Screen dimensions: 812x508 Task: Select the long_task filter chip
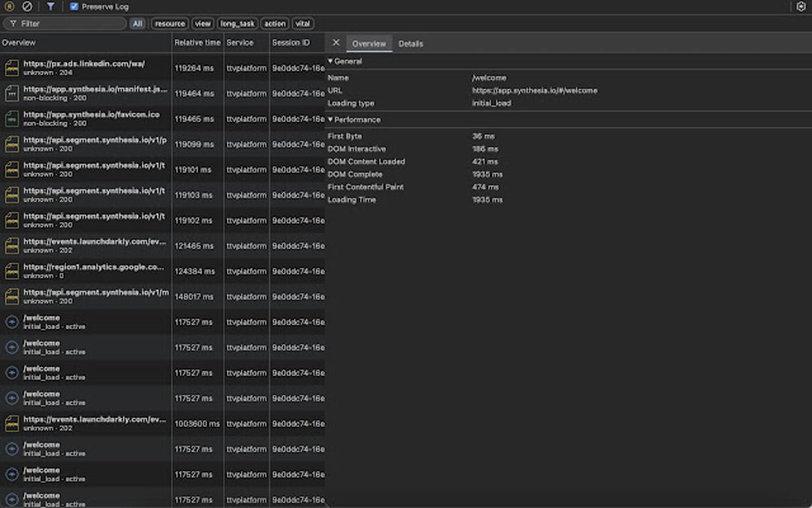click(237, 23)
